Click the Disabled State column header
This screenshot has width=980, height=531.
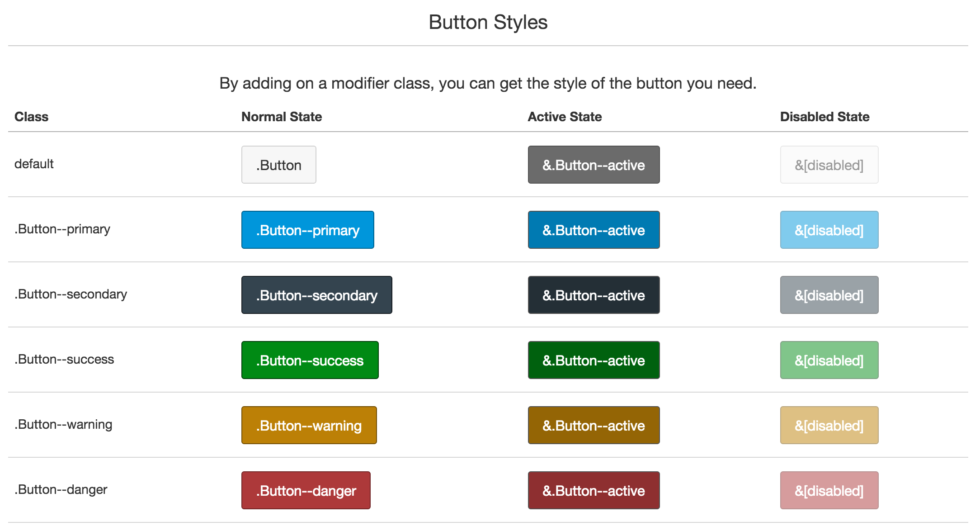pyautogui.click(x=825, y=117)
